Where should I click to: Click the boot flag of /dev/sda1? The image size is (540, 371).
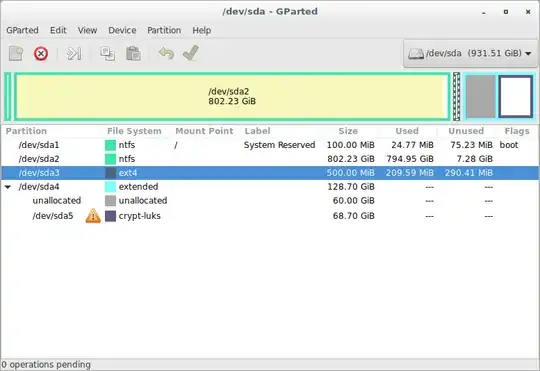[509, 145]
